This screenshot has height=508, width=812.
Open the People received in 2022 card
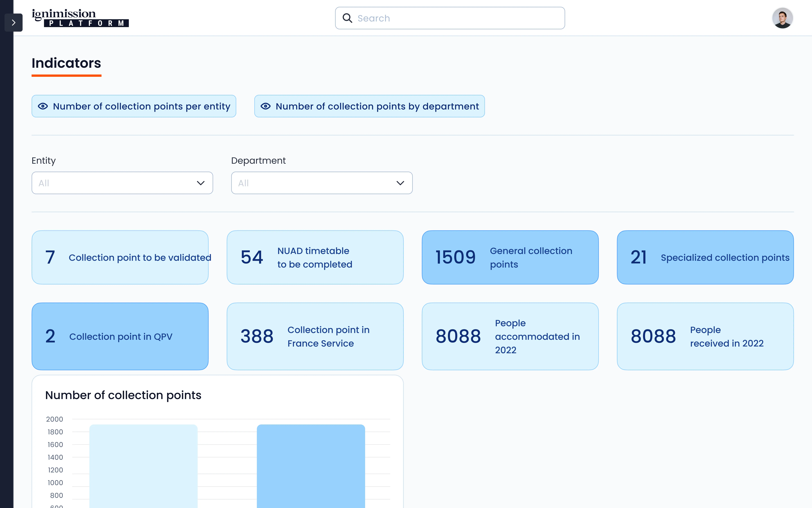(705, 336)
